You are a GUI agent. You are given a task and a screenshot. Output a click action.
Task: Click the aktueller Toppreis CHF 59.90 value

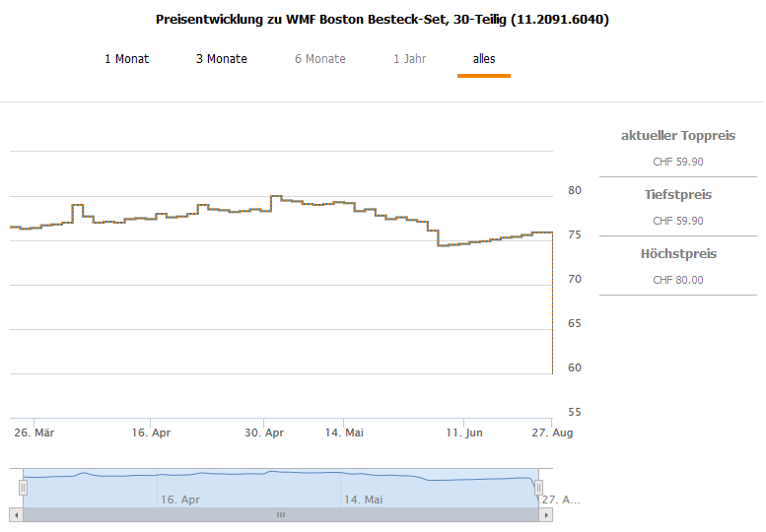(x=678, y=162)
